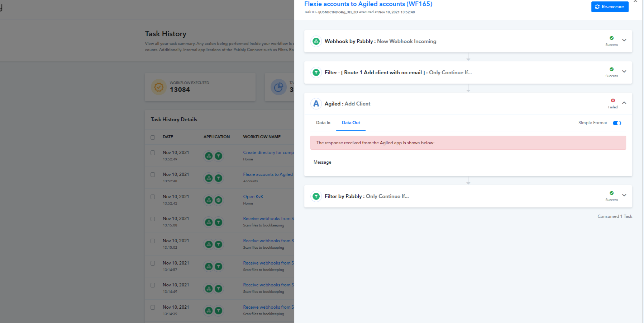
Task: Toggle the Simple Format switch
Action: (617, 123)
